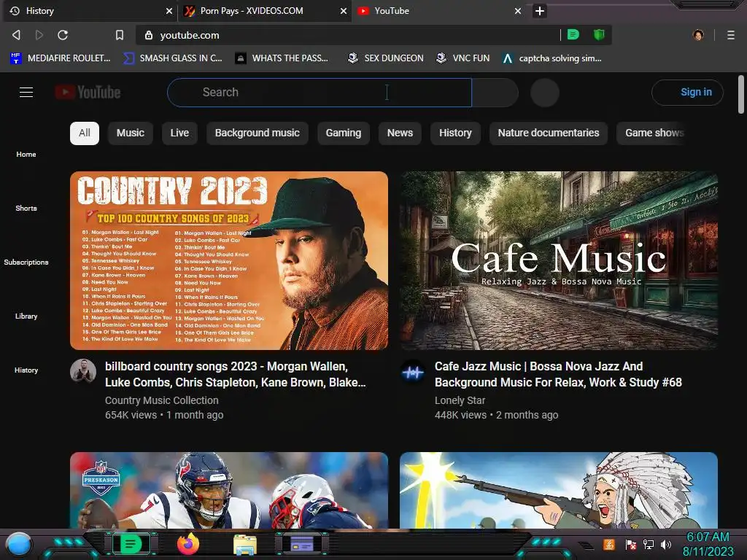
Task: Open the browser hamburger menu
Action: [x=730, y=35]
